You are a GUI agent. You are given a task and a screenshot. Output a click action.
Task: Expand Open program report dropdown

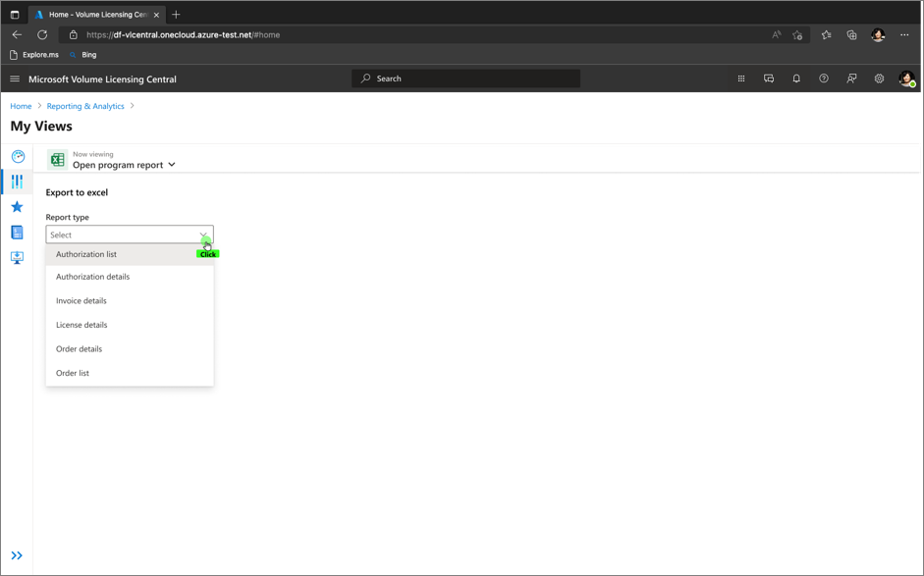124,165
